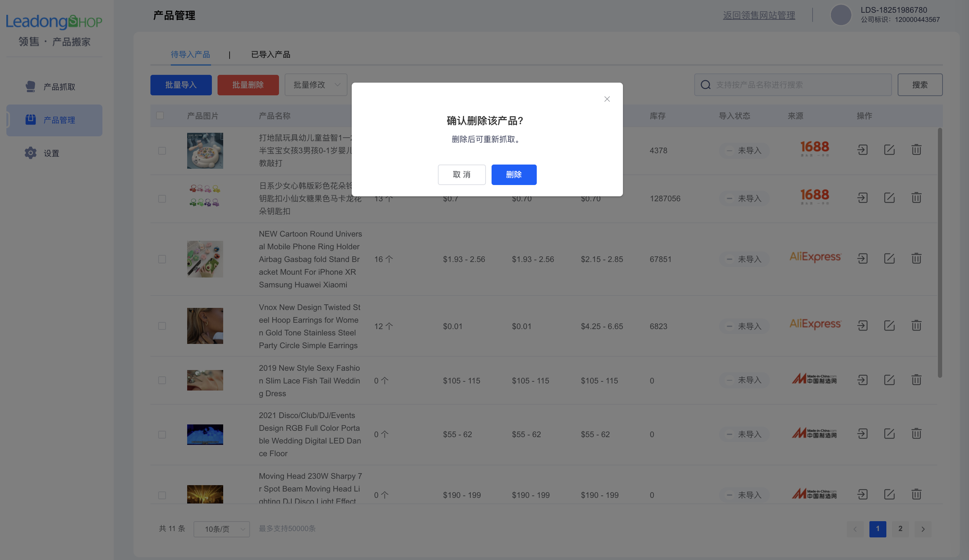Click the next page chevron in pagination
This screenshot has width=969, height=560.
point(922,529)
